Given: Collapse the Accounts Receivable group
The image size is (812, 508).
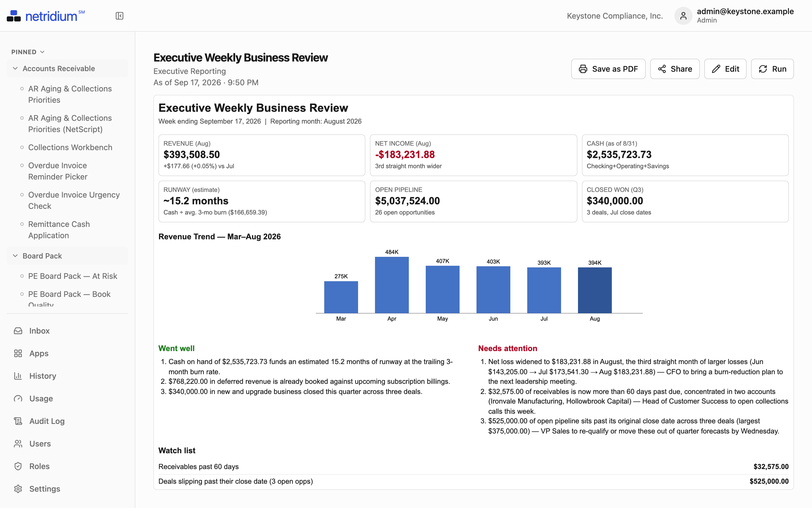Looking at the screenshot, I should pyautogui.click(x=67, y=69).
